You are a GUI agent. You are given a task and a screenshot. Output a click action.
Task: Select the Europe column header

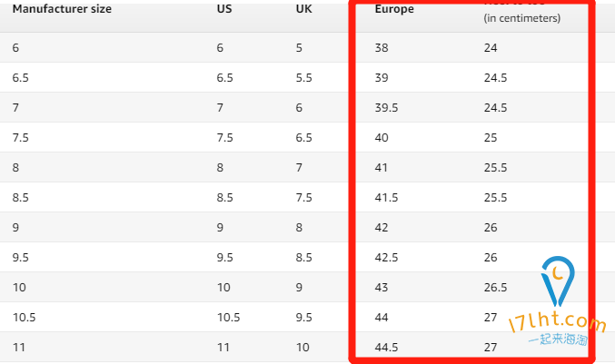[x=394, y=9]
